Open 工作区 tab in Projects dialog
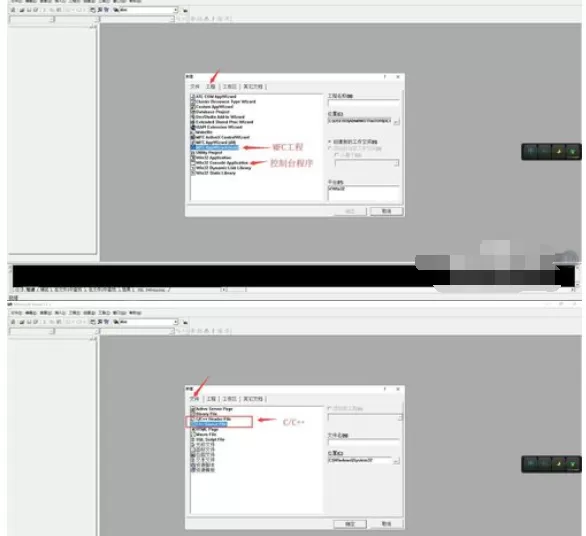This screenshot has height=536, width=586. (x=230, y=87)
